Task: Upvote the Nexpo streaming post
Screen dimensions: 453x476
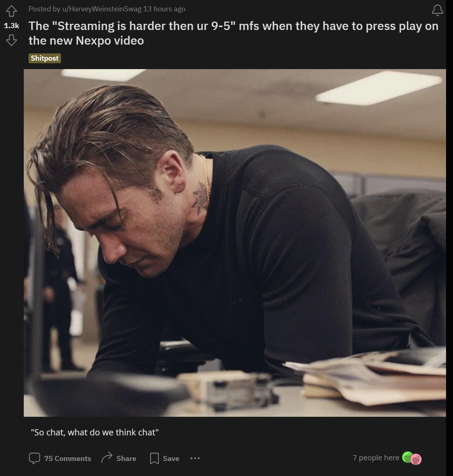Action: pos(11,11)
